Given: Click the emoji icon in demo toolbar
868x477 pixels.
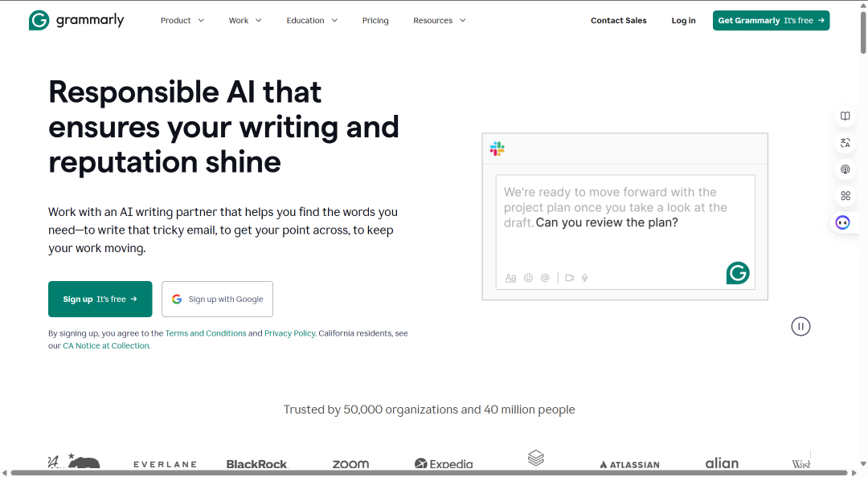Looking at the screenshot, I should (528, 278).
